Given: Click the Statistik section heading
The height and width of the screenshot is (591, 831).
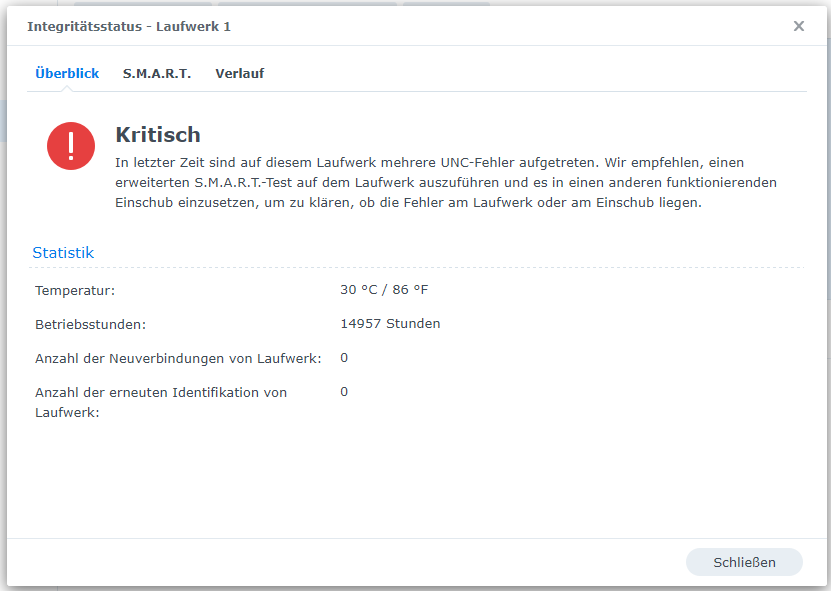Looking at the screenshot, I should 63,253.
